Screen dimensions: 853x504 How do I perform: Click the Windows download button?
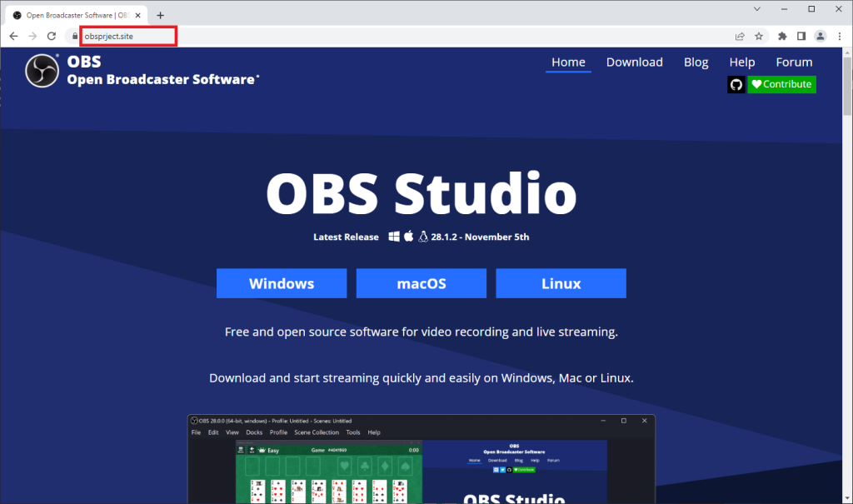click(x=282, y=283)
